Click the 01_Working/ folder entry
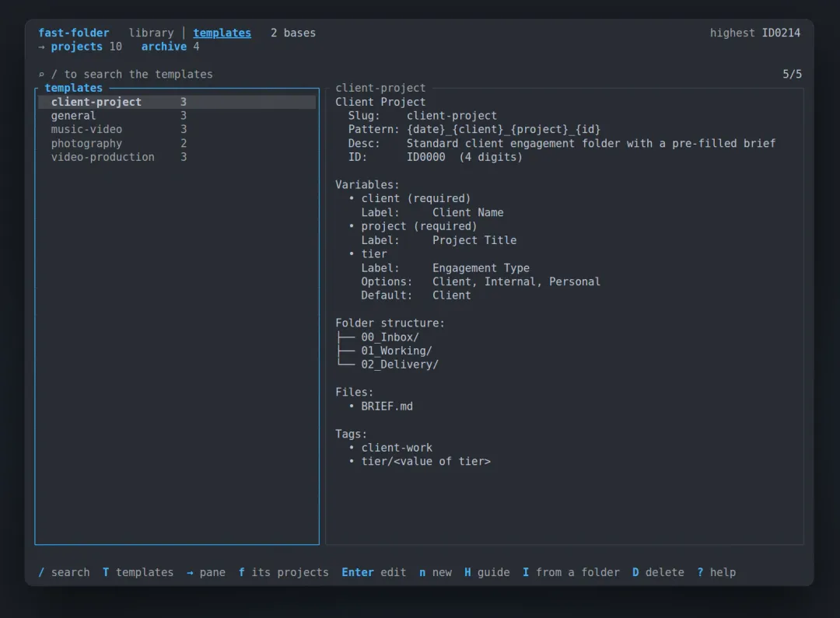Image resolution: width=840 pixels, height=618 pixels. pos(397,351)
